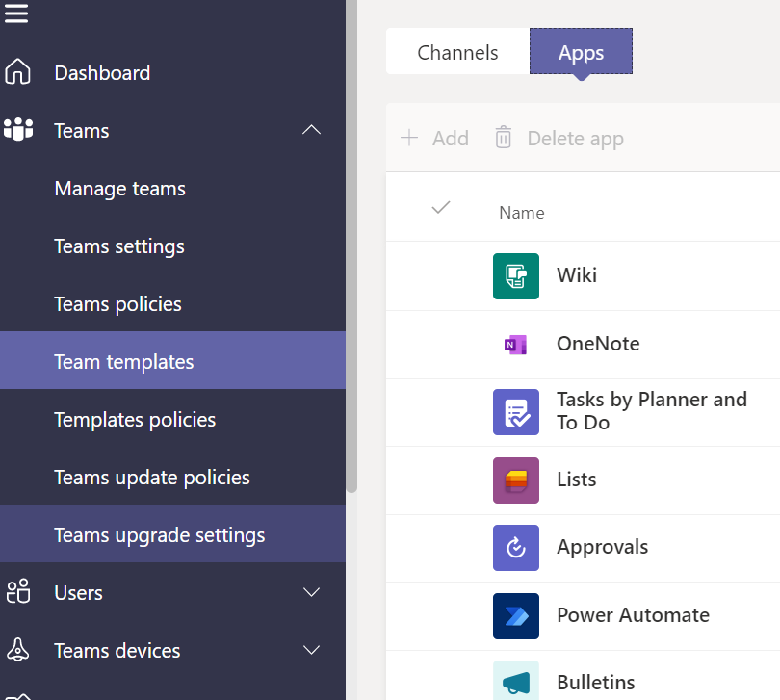
Task: Select the OneNote row text
Action: pos(598,344)
